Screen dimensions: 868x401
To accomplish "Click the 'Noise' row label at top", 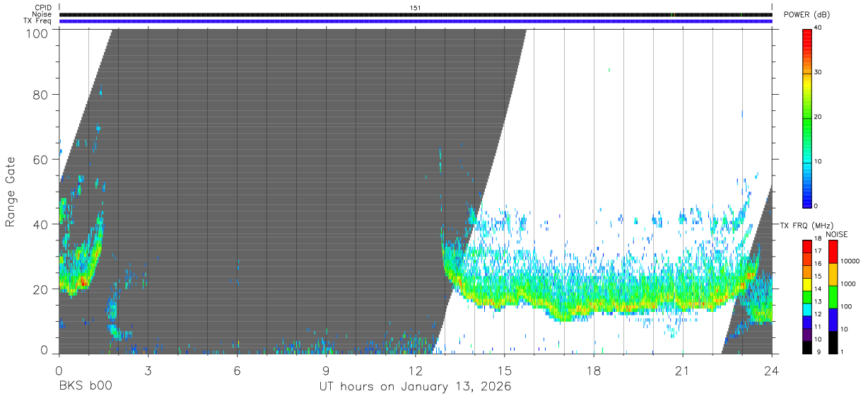I will click(x=42, y=14).
